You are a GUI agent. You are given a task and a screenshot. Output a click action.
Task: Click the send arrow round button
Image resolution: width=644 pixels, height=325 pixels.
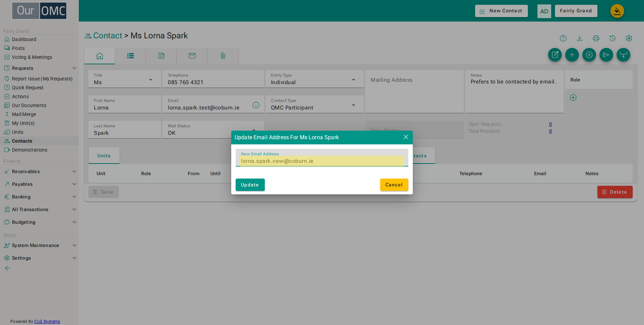pyautogui.click(x=606, y=55)
